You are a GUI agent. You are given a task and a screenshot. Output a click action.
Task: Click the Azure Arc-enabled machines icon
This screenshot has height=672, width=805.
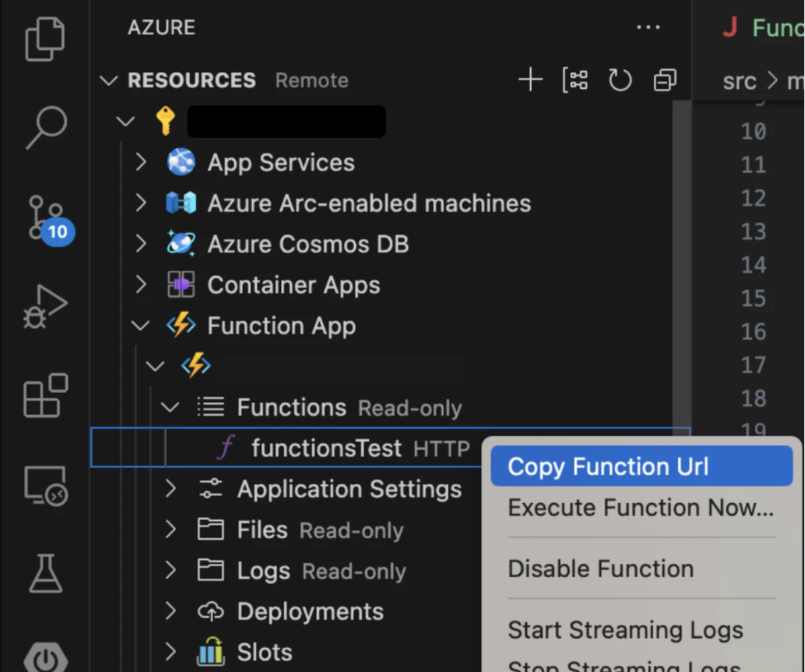(181, 203)
